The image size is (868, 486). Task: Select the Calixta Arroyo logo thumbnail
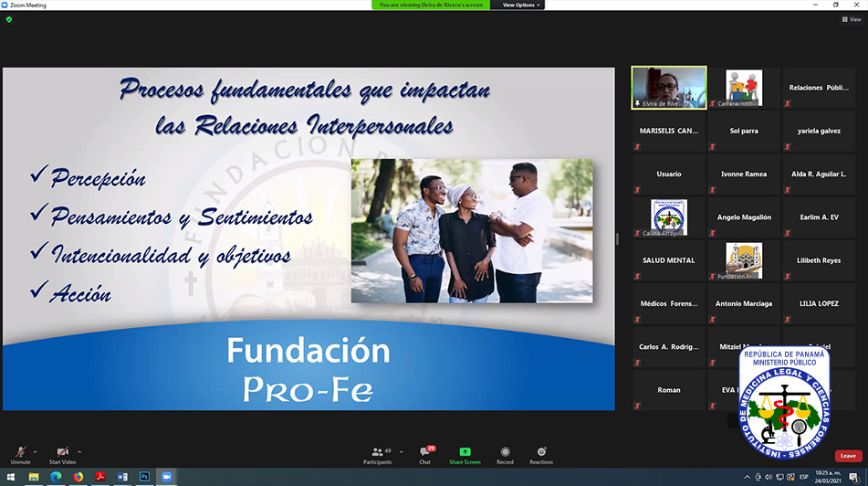669,217
